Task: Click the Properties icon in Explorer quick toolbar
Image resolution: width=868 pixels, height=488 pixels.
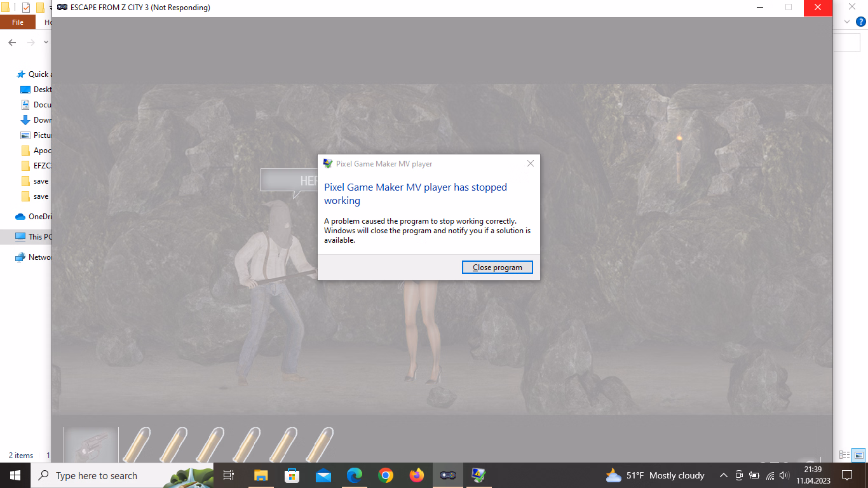Action: click(x=26, y=8)
